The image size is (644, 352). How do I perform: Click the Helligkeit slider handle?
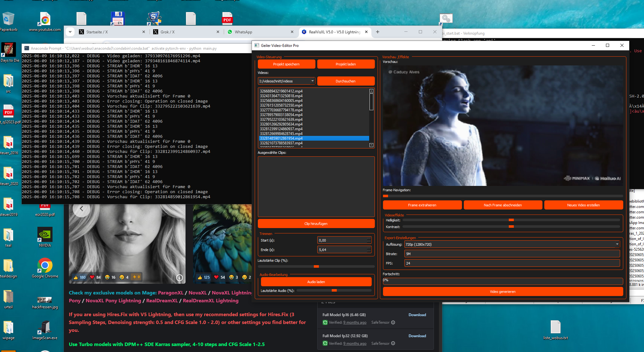coord(511,220)
